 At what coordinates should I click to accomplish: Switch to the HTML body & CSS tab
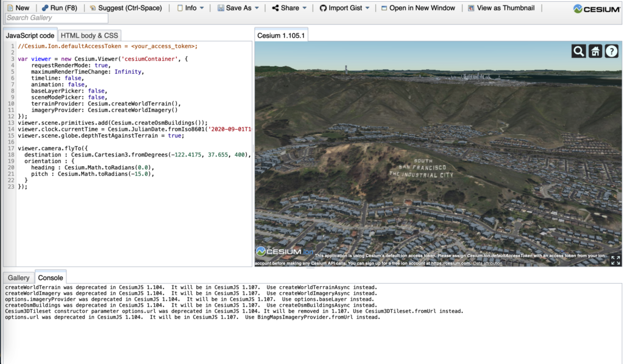tap(89, 35)
